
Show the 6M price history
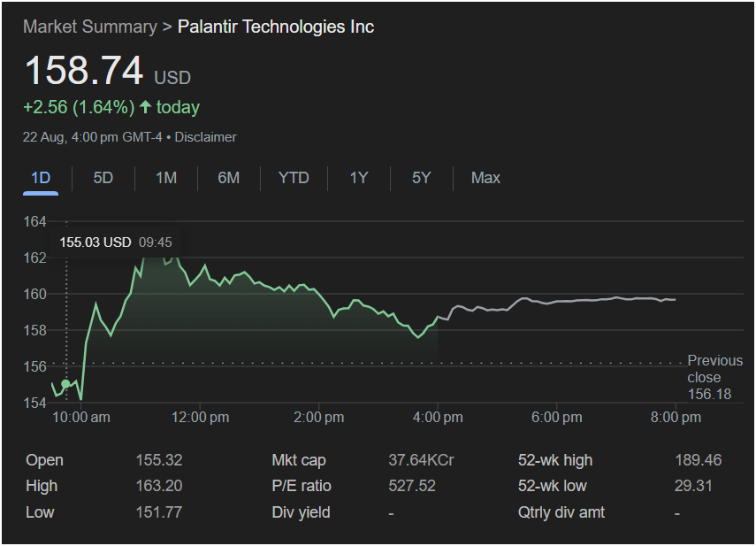click(x=229, y=178)
